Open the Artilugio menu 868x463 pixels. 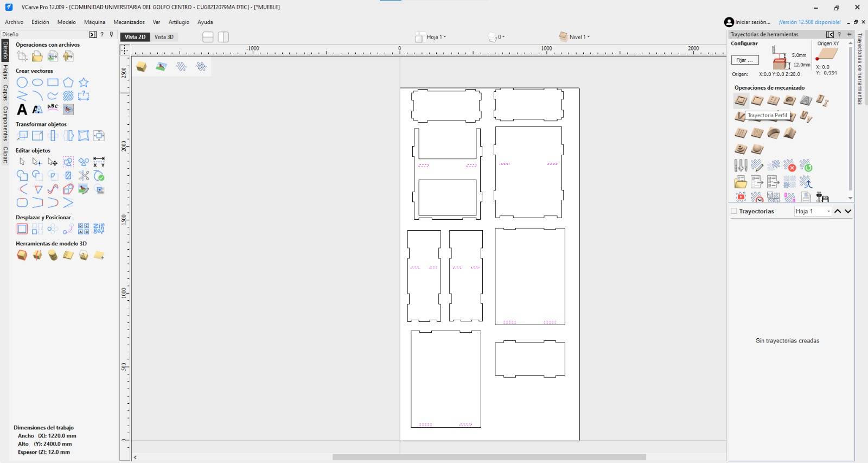point(179,22)
